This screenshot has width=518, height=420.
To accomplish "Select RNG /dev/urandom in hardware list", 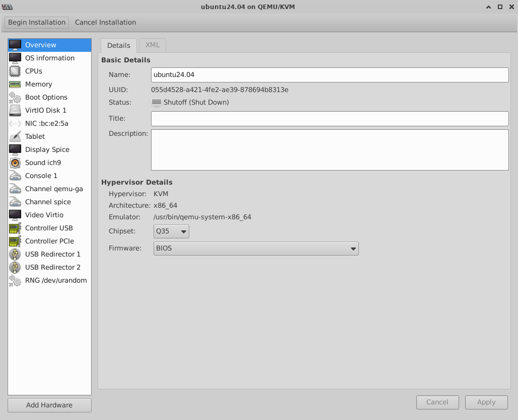I will tap(56, 280).
